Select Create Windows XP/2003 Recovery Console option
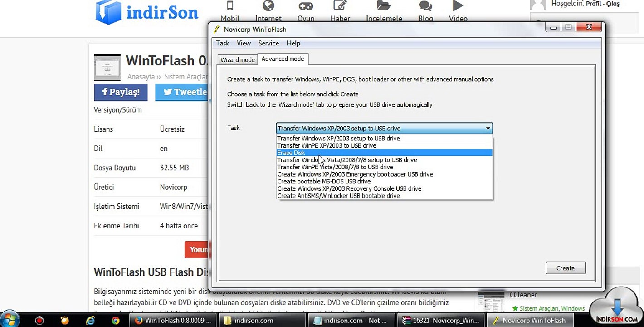Image resolution: width=644 pixels, height=327 pixels. click(x=384, y=189)
